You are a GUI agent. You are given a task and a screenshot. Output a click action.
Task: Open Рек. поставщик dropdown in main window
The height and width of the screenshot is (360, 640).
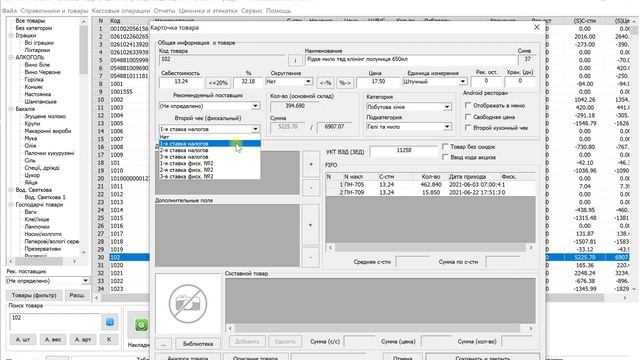(85, 281)
